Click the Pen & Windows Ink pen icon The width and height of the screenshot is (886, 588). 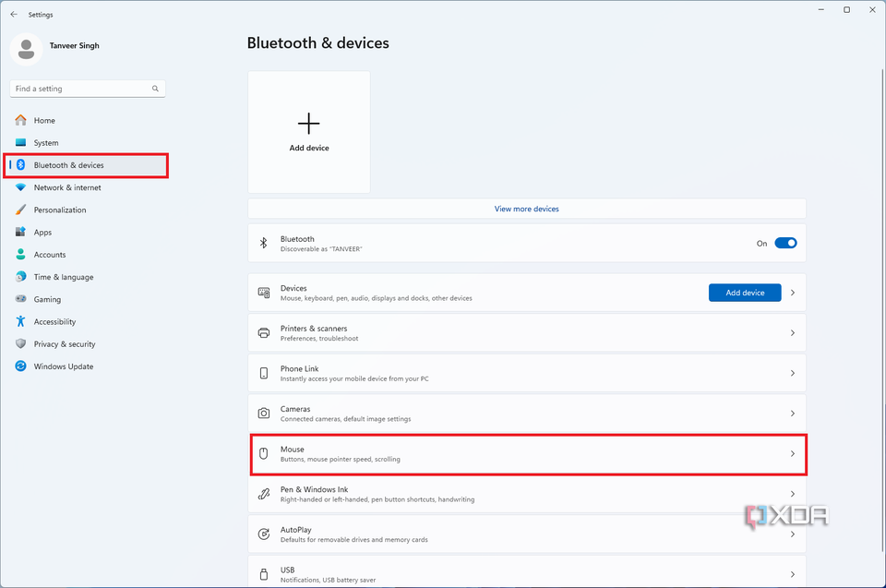264,494
